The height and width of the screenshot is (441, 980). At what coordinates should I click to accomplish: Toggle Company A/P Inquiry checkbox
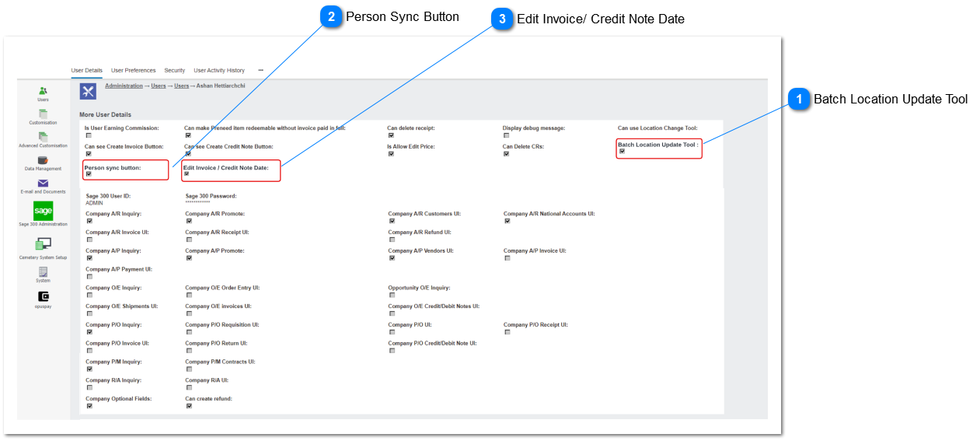click(89, 258)
